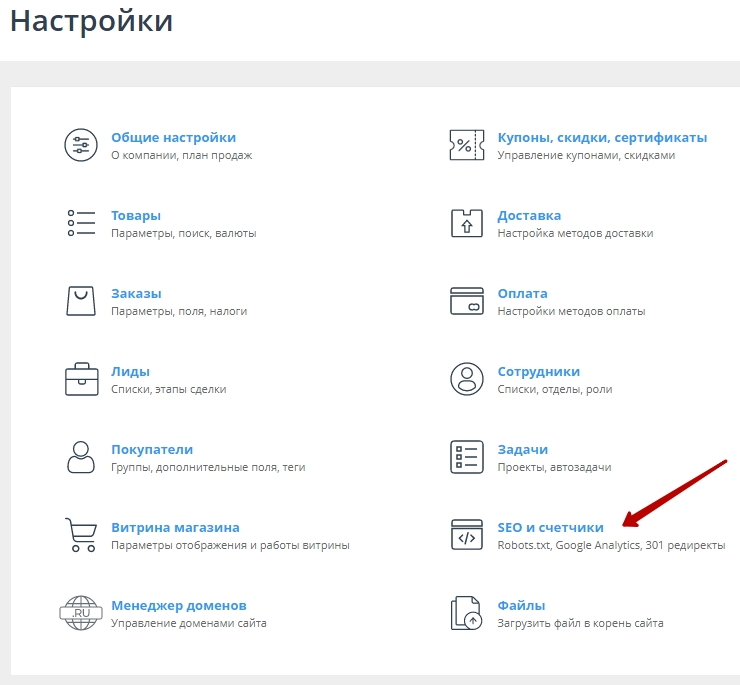This screenshot has width=740, height=685.
Task: Click the list icon next to Товары
Action: click(81, 223)
